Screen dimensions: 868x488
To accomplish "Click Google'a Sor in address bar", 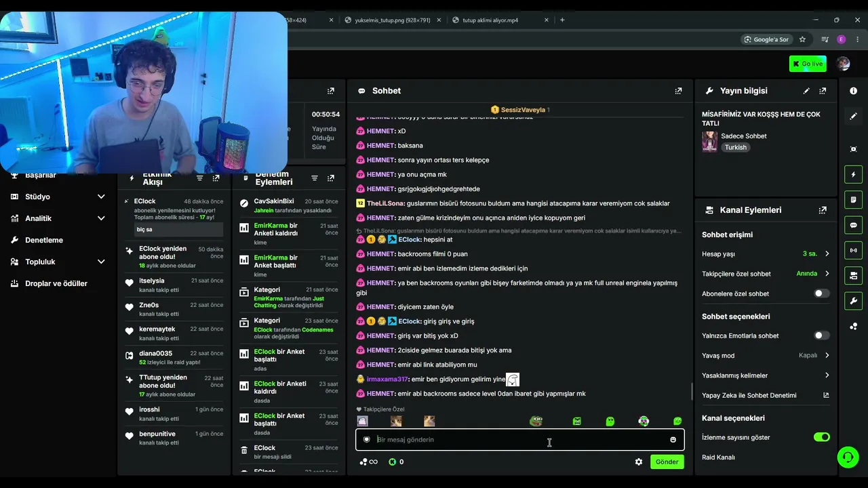I will click(766, 39).
